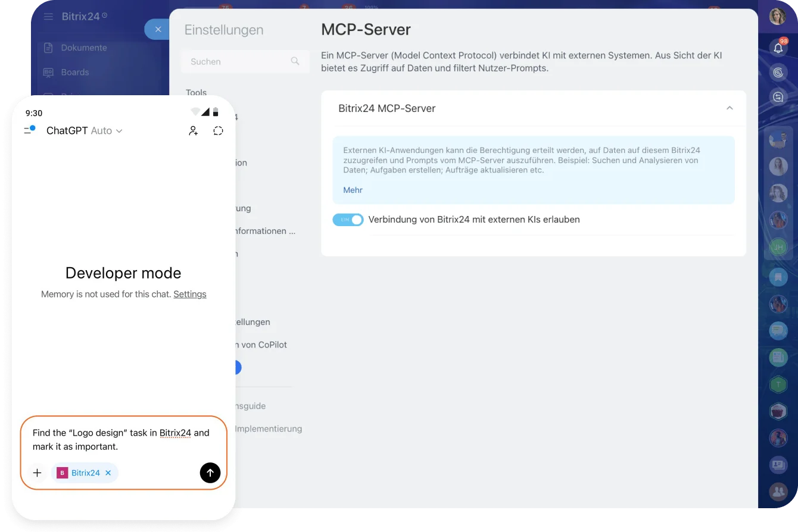Click Dokumente document icon
This screenshot has width=798, height=532.
[49, 48]
